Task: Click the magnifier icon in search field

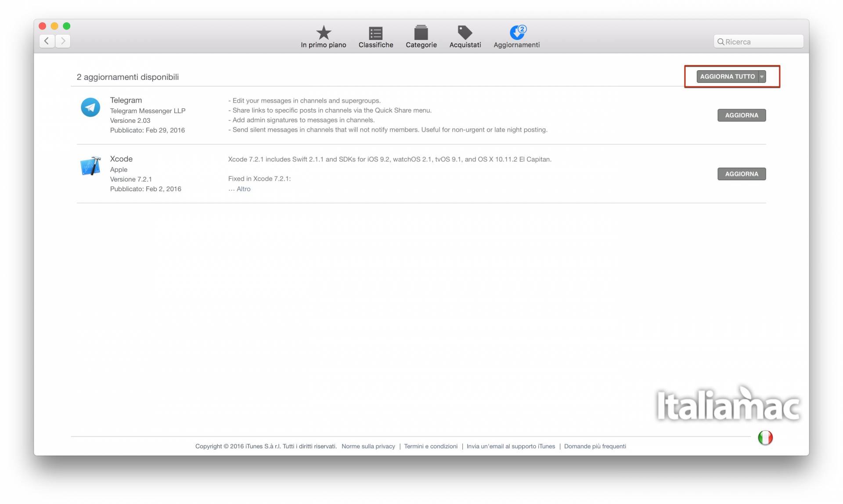Action: pos(721,42)
